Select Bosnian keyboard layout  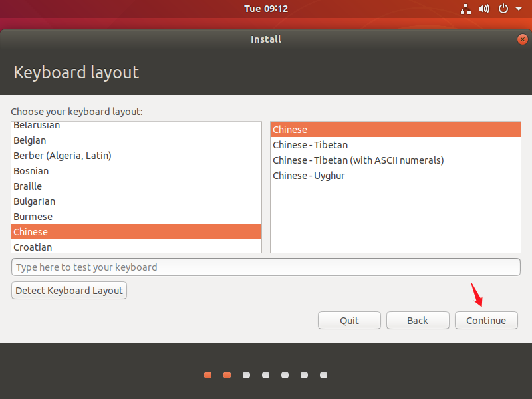click(136, 171)
